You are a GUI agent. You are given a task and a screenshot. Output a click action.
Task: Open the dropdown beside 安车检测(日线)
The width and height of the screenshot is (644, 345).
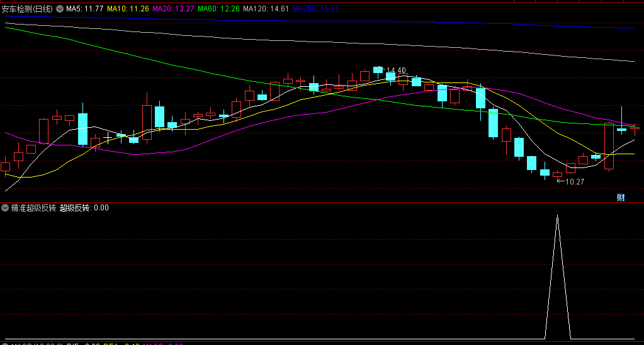[x=60, y=9]
